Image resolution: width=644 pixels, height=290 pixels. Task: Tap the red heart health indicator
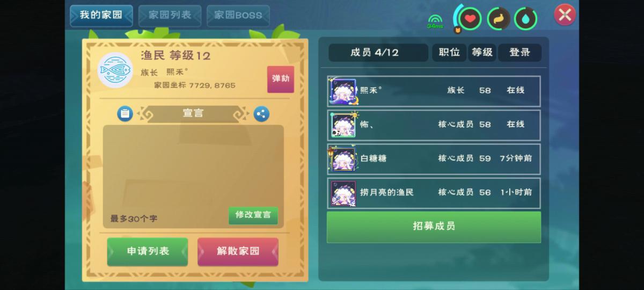click(x=470, y=19)
